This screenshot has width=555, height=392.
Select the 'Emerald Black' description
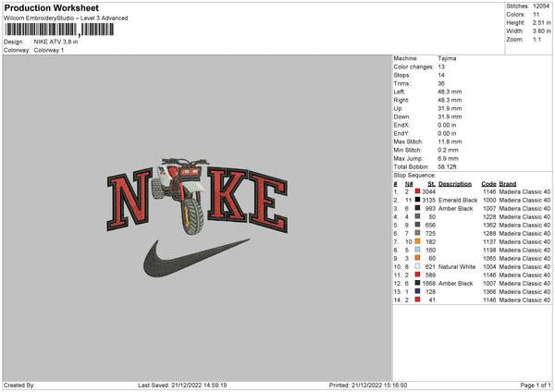tap(458, 200)
